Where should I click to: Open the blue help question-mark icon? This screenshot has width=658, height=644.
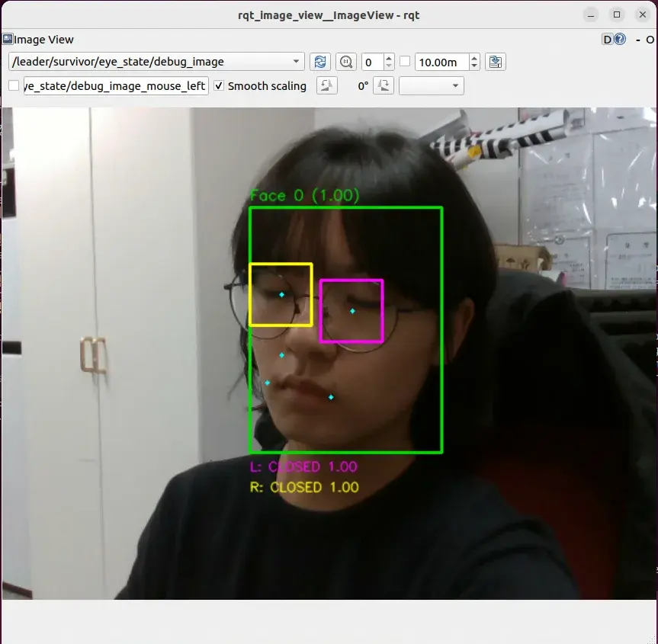pos(620,40)
